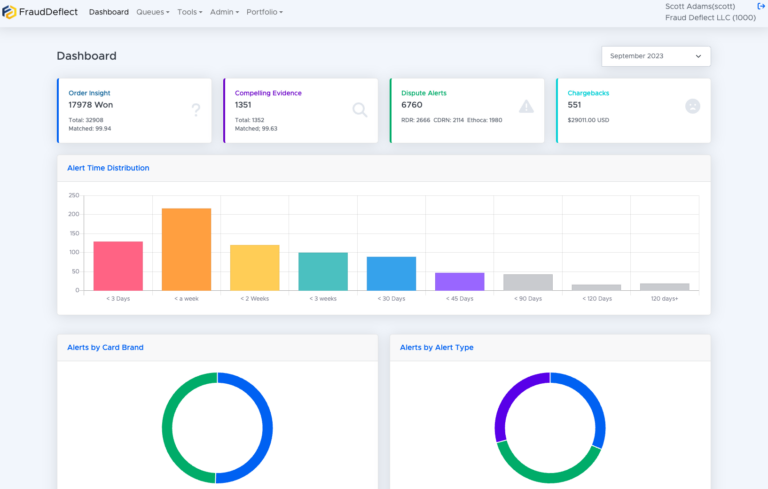This screenshot has width=768, height=489.
Task: Click the warning triangle icon on Dispute Alerts card
Action: coord(526,106)
